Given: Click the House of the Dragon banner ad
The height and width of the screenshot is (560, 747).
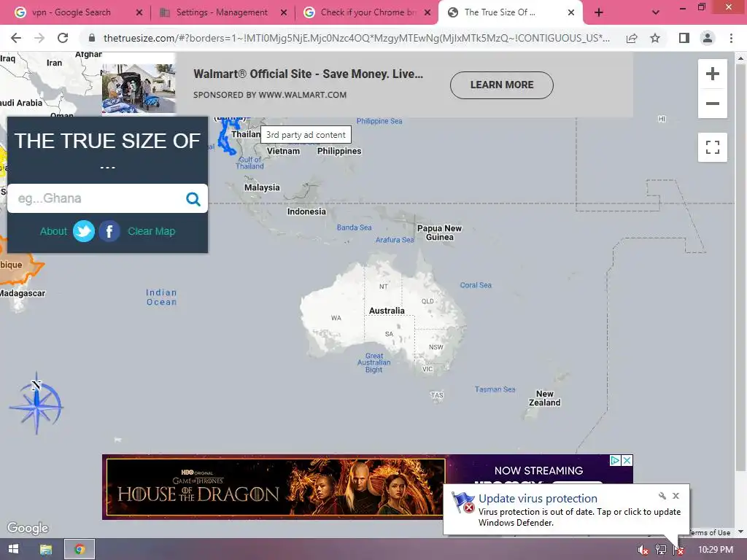Looking at the screenshot, I should pos(275,486).
